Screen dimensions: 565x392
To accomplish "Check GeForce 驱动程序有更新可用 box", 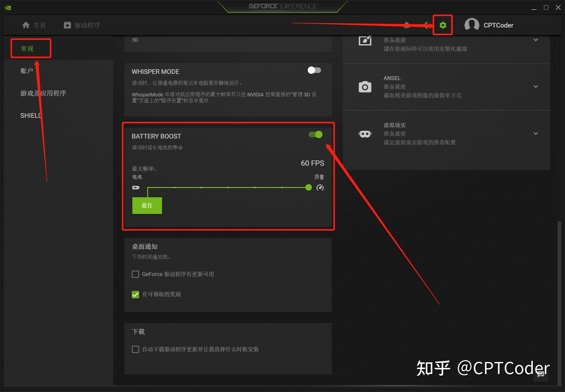I will pyautogui.click(x=135, y=274).
